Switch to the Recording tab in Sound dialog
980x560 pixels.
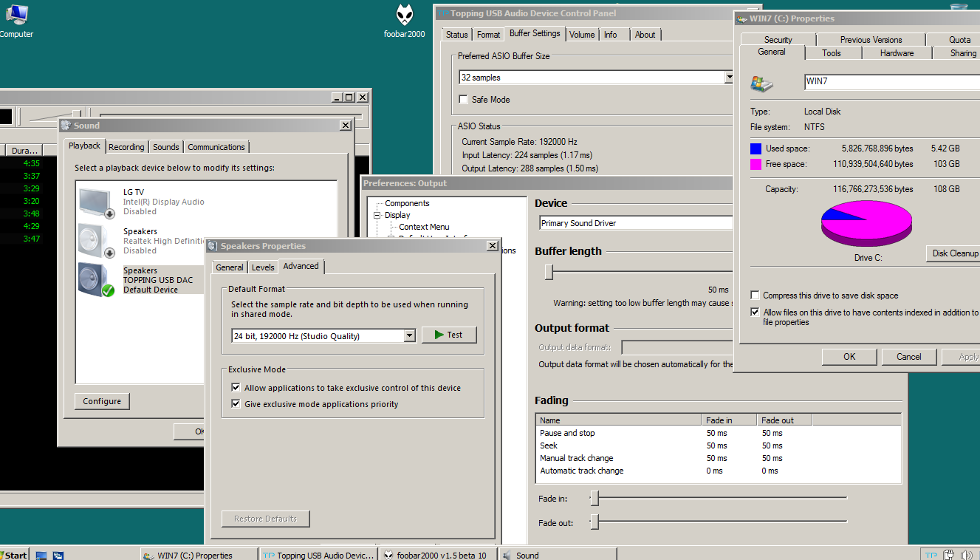(126, 147)
